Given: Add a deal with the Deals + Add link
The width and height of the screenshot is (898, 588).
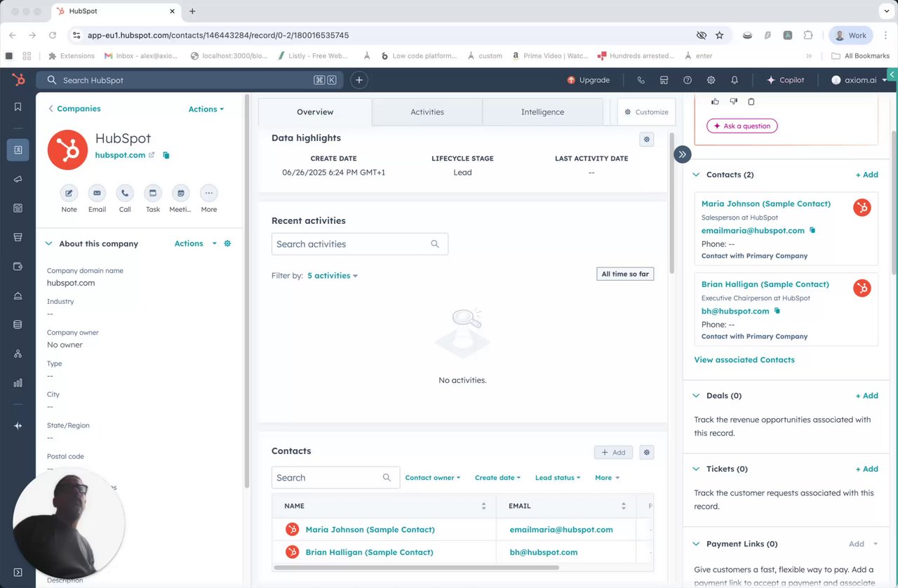Looking at the screenshot, I should click(867, 396).
